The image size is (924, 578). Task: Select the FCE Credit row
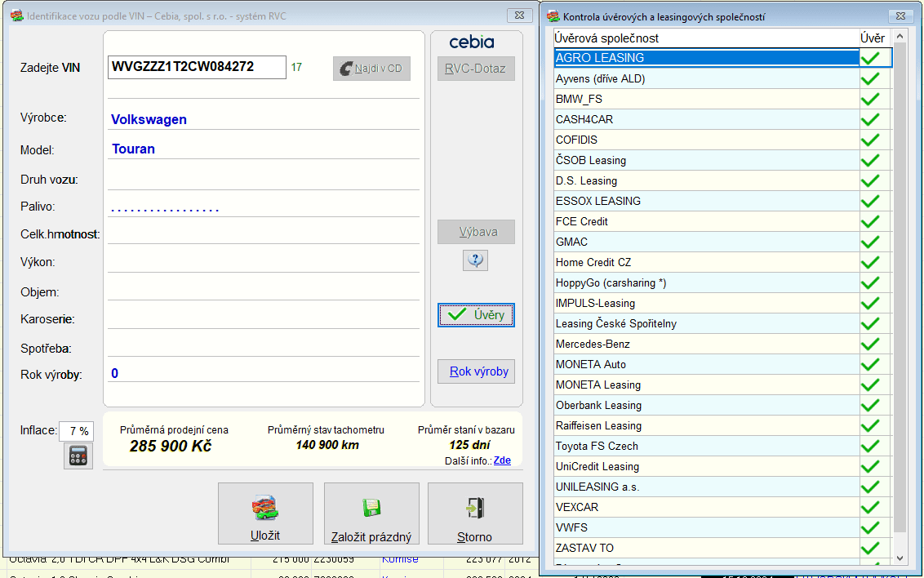pyautogui.click(x=722, y=221)
